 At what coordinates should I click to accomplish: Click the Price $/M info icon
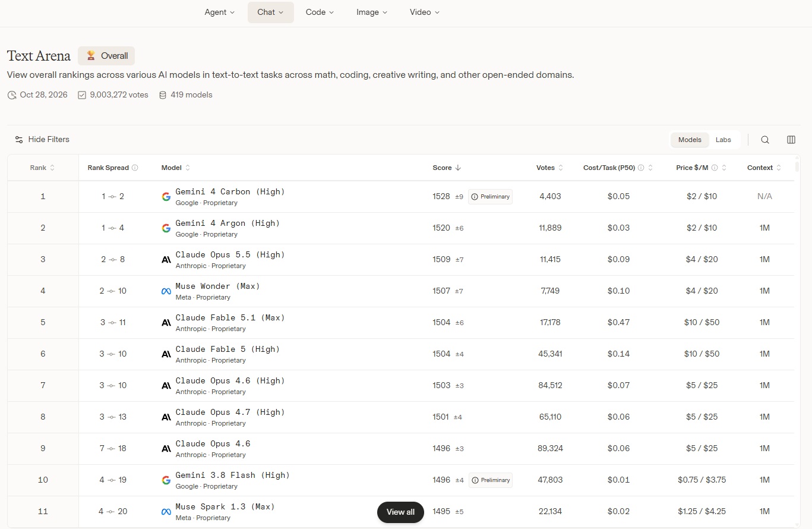(715, 168)
